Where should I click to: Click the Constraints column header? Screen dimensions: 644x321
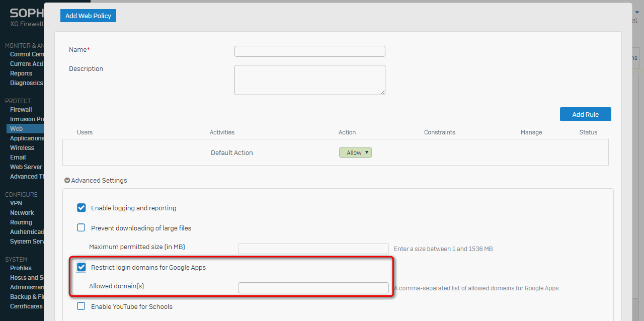[440, 132]
